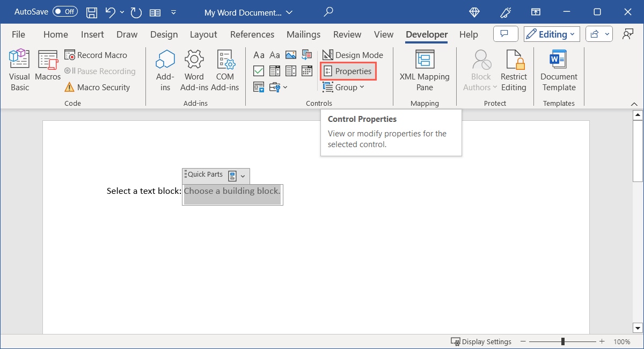Toggle Design Mode on

[353, 55]
